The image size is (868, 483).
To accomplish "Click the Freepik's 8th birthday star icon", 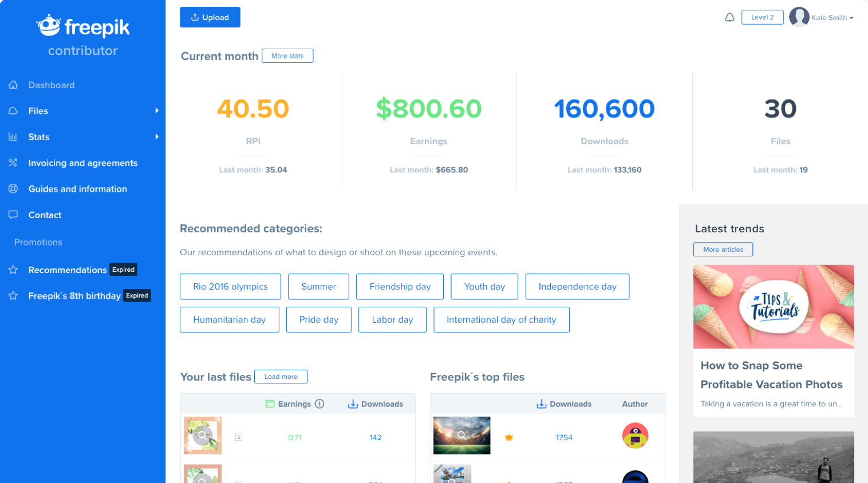I will (13, 296).
